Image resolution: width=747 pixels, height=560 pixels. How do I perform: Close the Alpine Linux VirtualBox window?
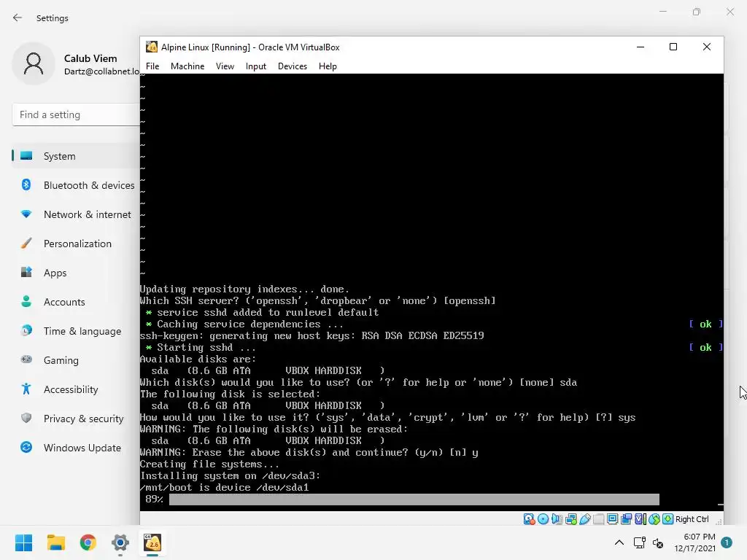(706, 47)
